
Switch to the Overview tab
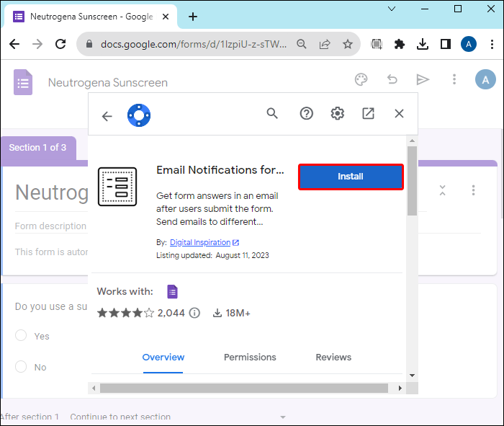(x=163, y=357)
